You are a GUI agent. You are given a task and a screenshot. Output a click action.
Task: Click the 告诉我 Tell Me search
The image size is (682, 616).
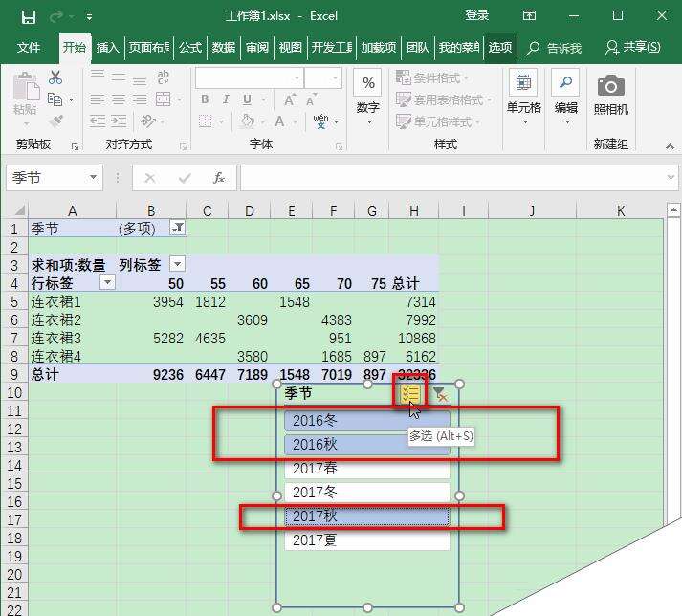point(555,48)
